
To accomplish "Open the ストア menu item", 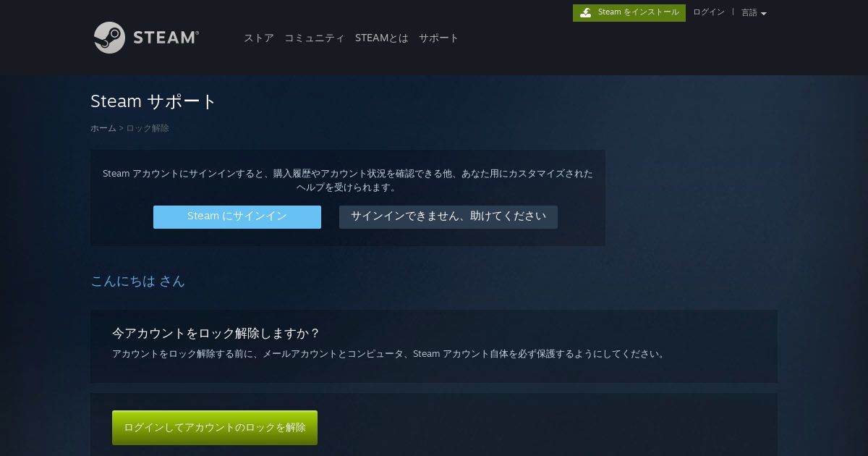I will (258, 38).
